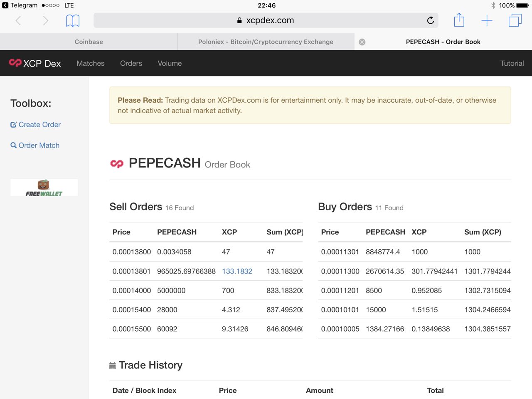Click the buy price 0.00010101
The image size is (532, 399).
click(x=340, y=310)
